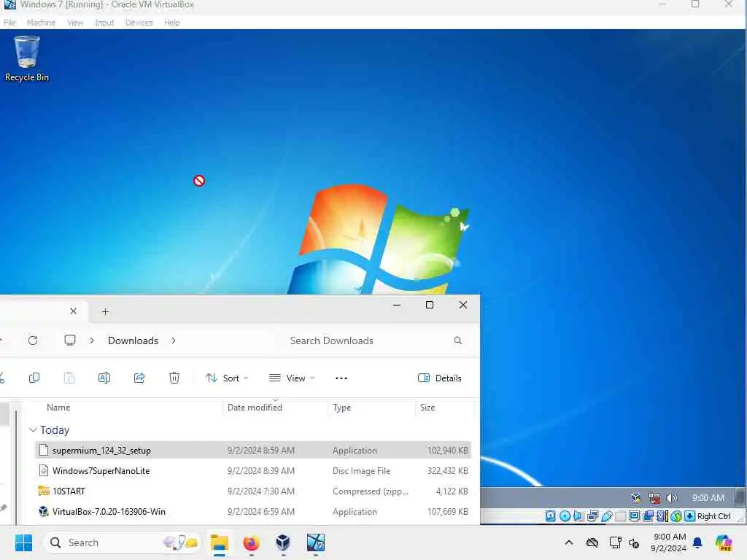The image size is (747, 560).
Task: Expand the chevron before Downloads in the address bar
Action: 91,341
